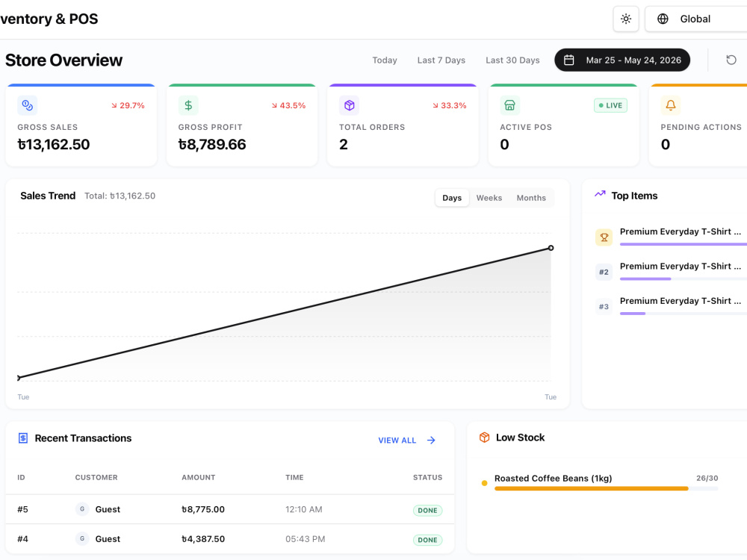Click the globe icon beside Global
The height and width of the screenshot is (560, 747).
(x=663, y=19)
